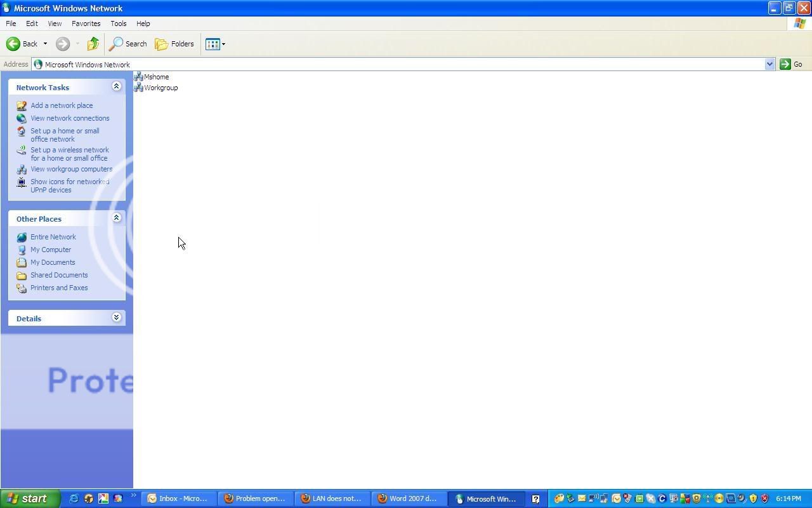
Task: Collapse the Network Tasks panel
Action: click(116, 86)
